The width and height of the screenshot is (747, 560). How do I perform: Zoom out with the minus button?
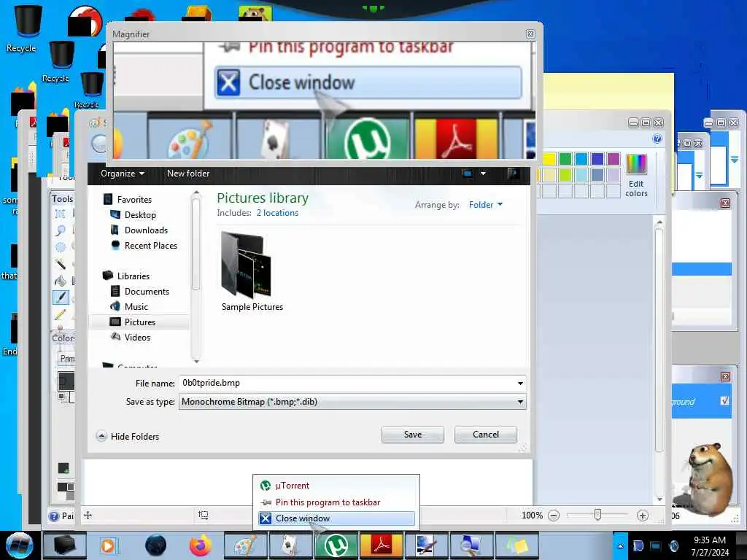tap(554, 516)
